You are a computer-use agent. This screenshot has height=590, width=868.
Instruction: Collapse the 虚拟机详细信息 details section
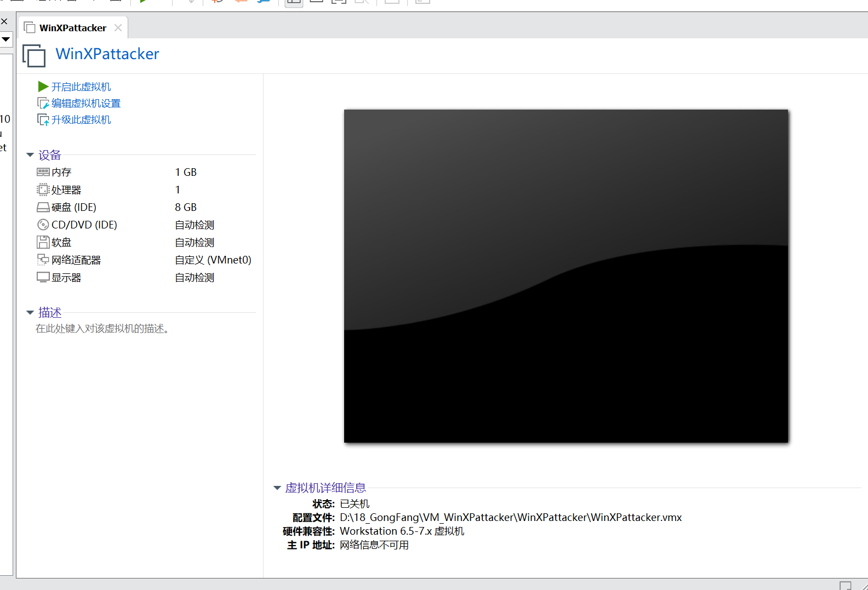click(277, 488)
